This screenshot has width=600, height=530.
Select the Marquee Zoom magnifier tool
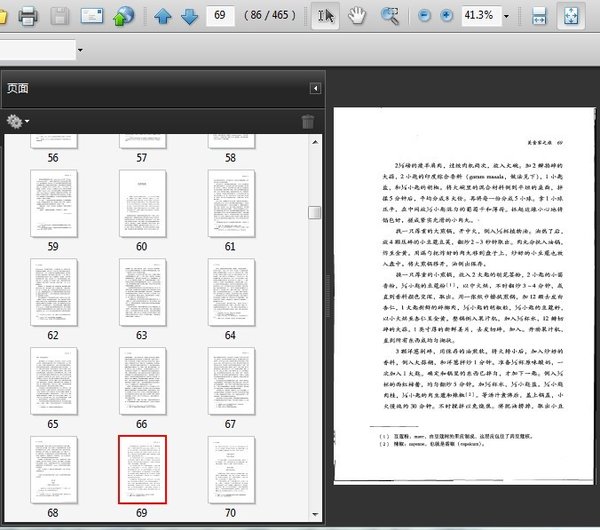[390, 16]
